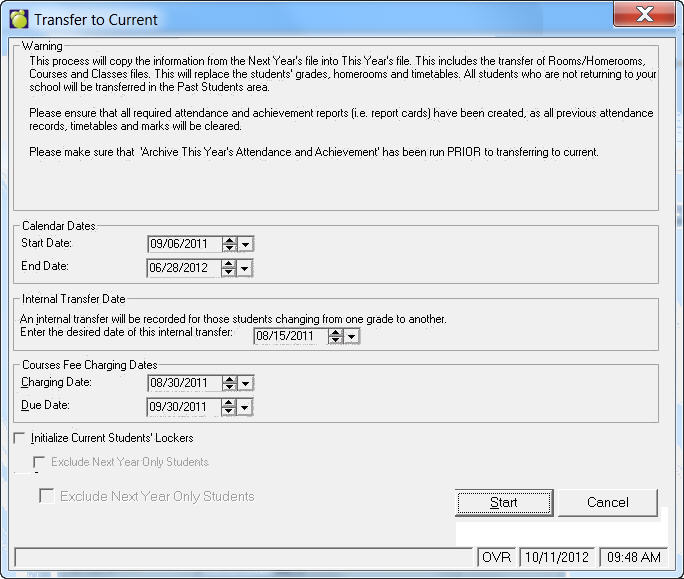Click the Transfer to Current window icon
Viewport: 684px width, 579px height.
[x=18, y=19]
